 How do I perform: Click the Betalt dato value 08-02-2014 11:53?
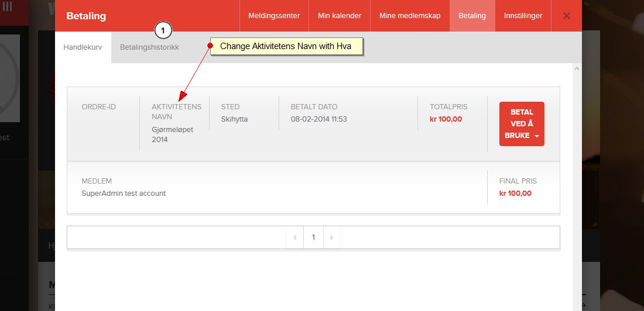(318, 119)
